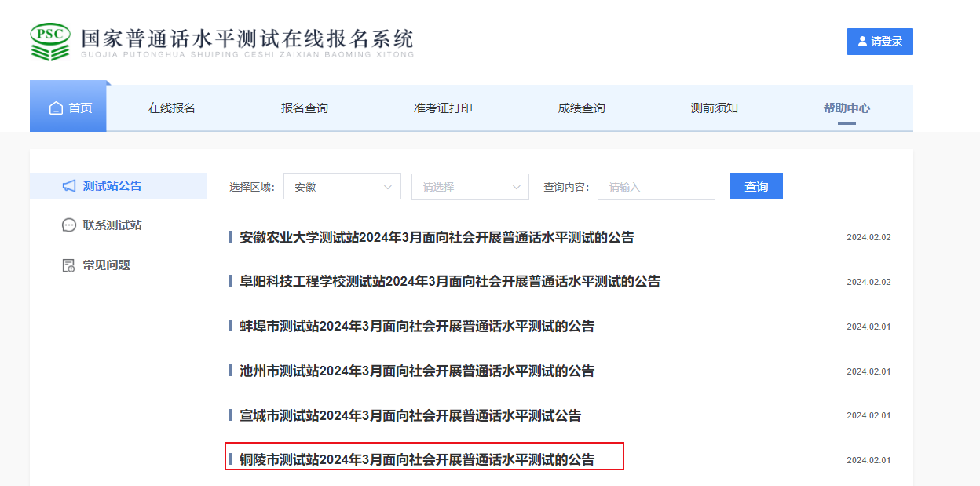Click the PSC logo icon
Screen dimensions: 980x486
pyautogui.click(x=50, y=42)
